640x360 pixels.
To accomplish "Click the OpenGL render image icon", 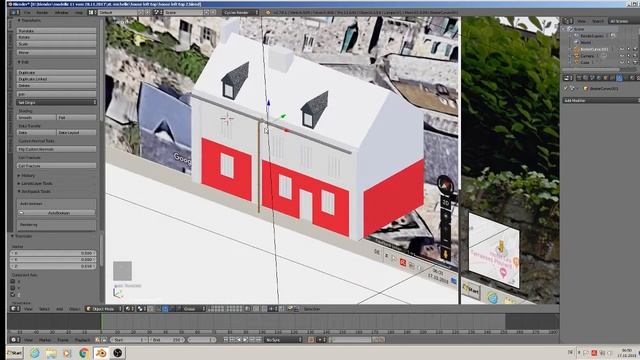I will click(290, 309).
